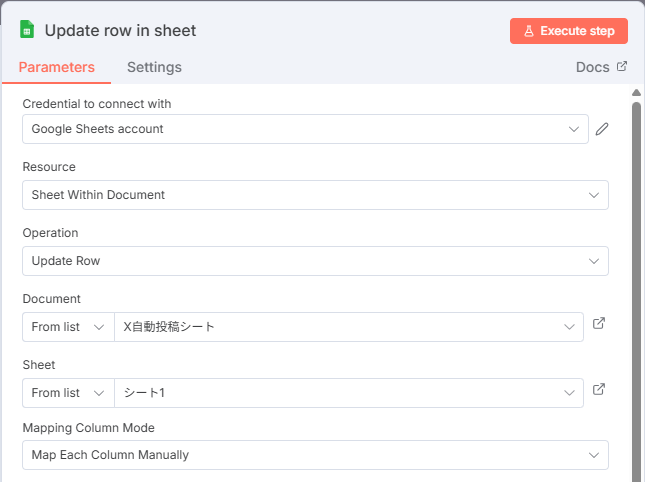Expand the Resource dropdown
645x482 pixels.
coord(315,195)
